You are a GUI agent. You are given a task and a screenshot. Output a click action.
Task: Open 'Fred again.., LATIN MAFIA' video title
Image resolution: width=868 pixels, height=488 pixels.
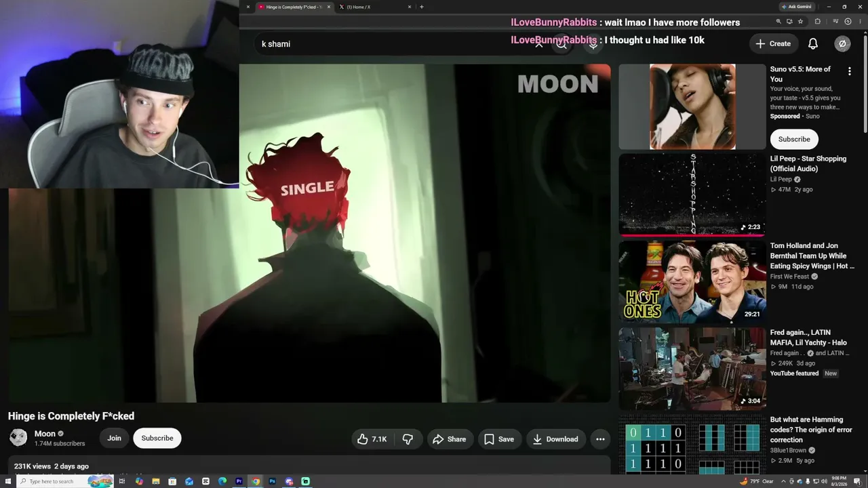click(x=808, y=338)
